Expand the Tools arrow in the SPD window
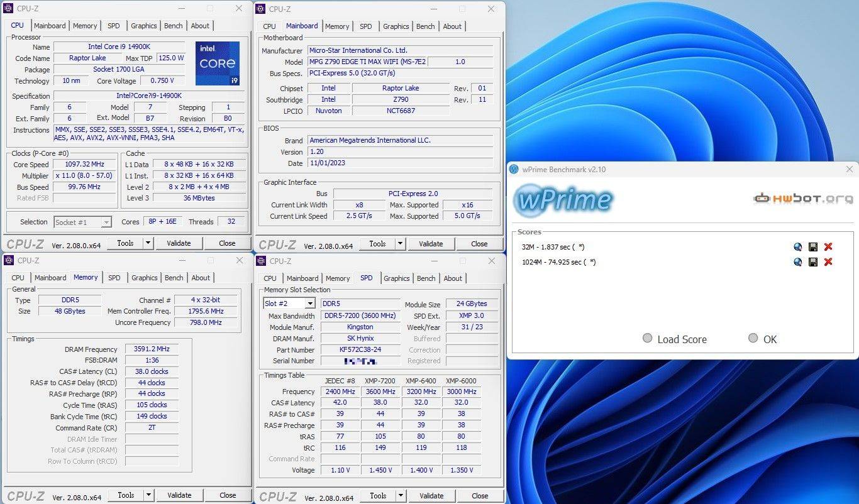Image resolution: width=859 pixels, height=504 pixels. pyautogui.click(x=401, y=496)
